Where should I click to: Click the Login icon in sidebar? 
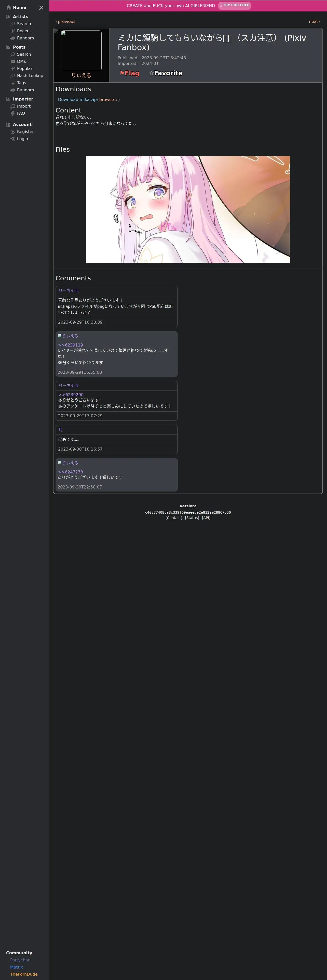pos(13,139)
